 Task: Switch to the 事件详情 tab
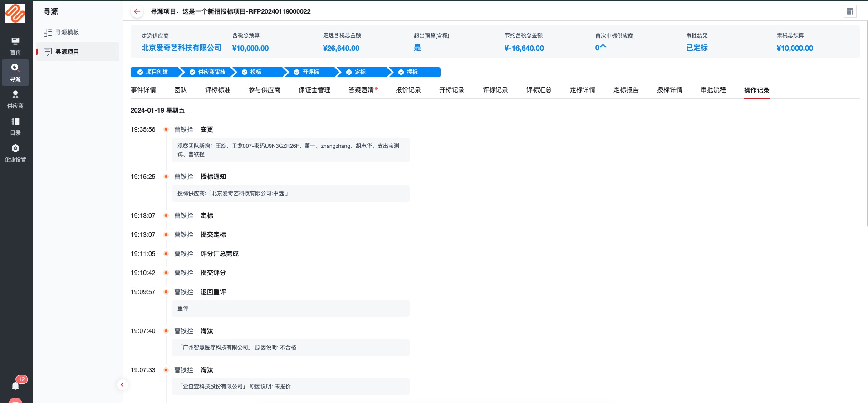click(x=143, y=90)
